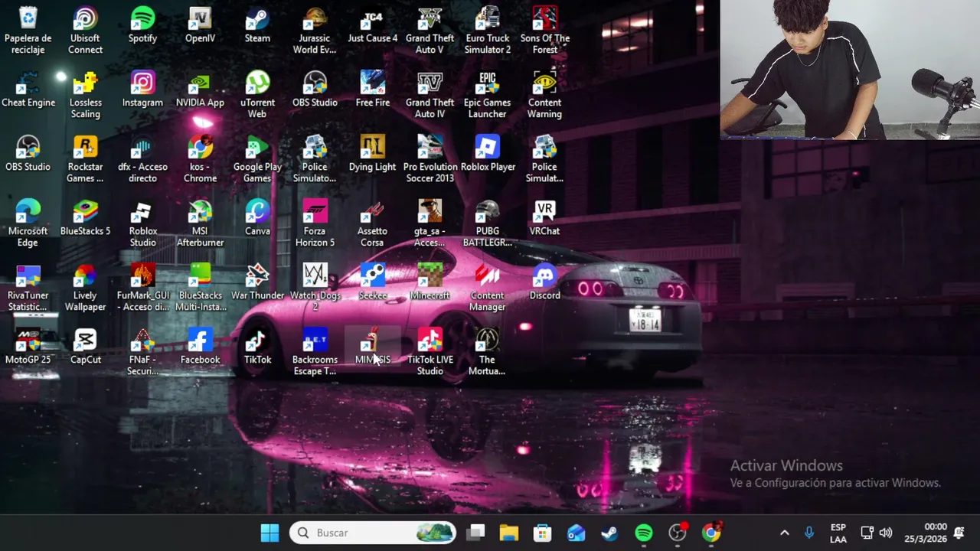Select the Ubisoft Connect desktop icon

pos(85,31)
